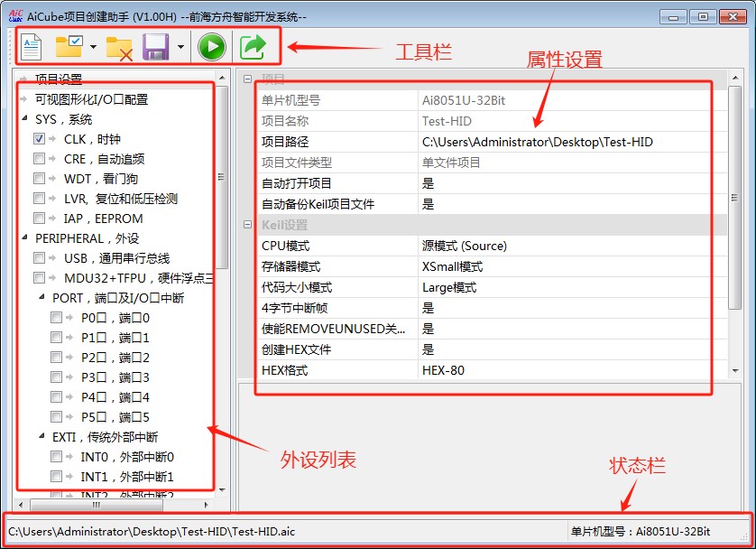Click arrow icon beside IAP EEPROM
This screenshot has width=756, height=549.
coord(52,218)
